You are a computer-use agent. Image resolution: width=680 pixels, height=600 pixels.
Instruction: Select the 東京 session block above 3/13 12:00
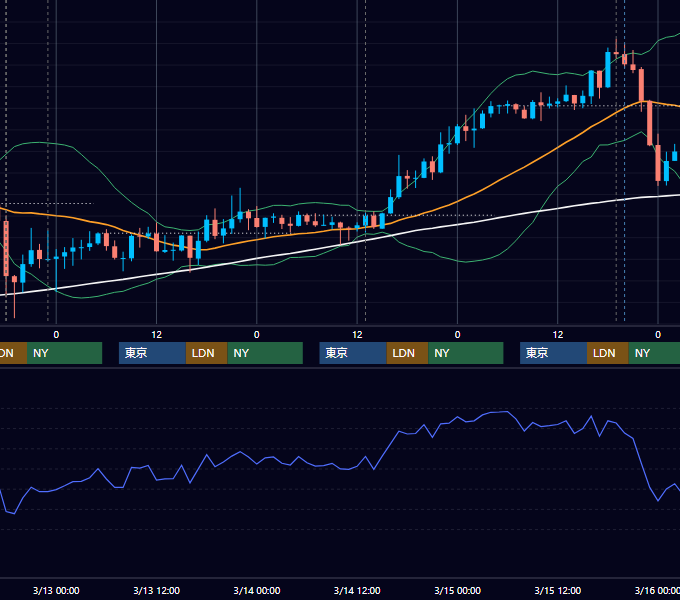pos(152,353)
